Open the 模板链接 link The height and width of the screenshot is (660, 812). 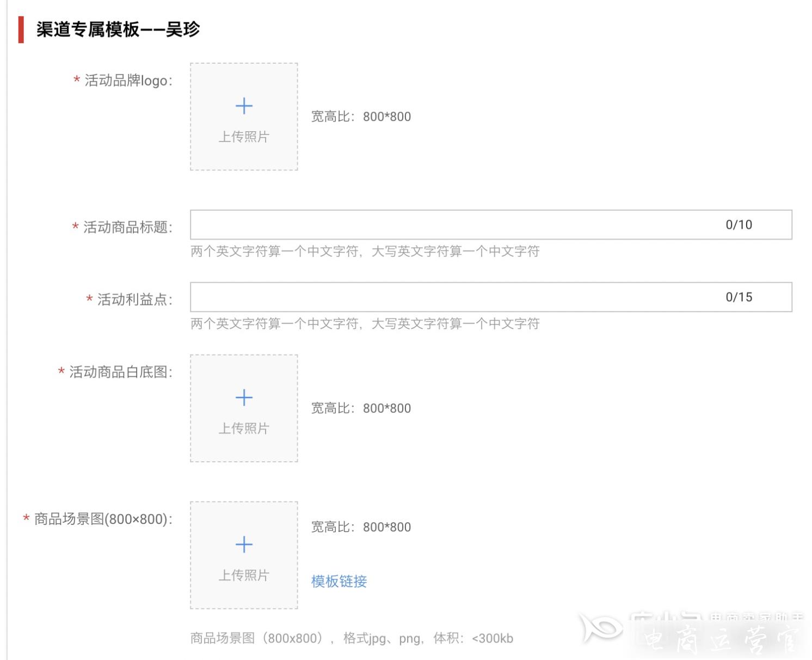(339, 581)
